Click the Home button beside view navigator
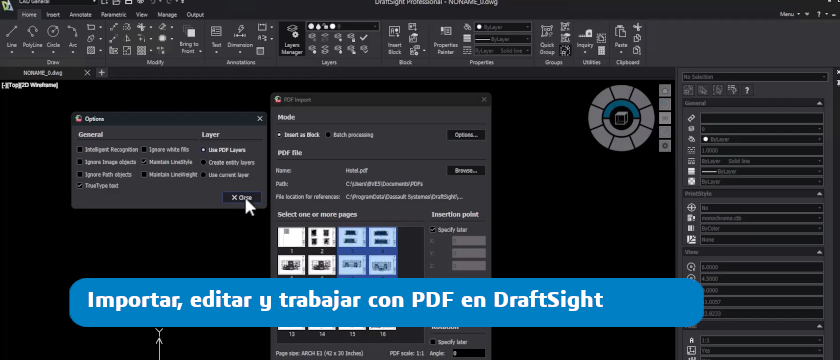 (x=665, y=90)
